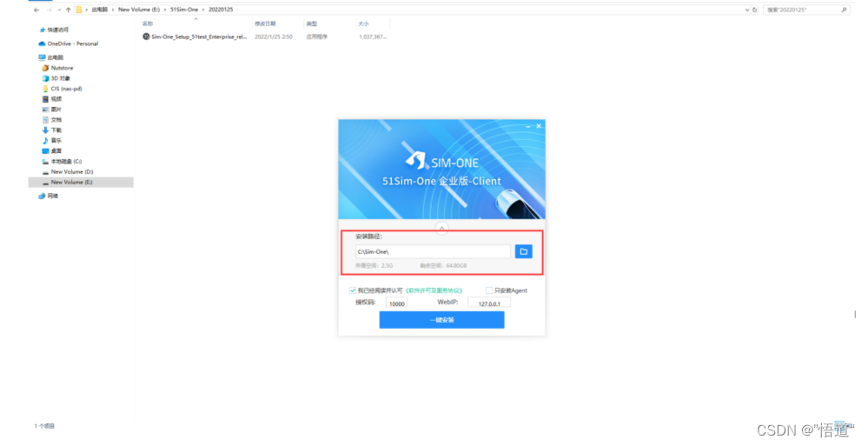The height and width of the screenshot is (446, 868).
Task: Sort by 类型 column header
Action: click(312, 23)
